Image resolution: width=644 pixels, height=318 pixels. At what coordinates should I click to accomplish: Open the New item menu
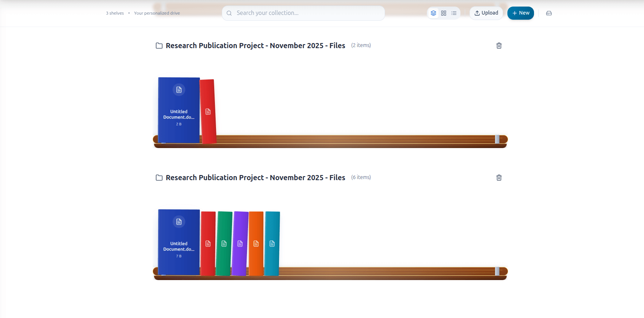[x=521, y=13]
